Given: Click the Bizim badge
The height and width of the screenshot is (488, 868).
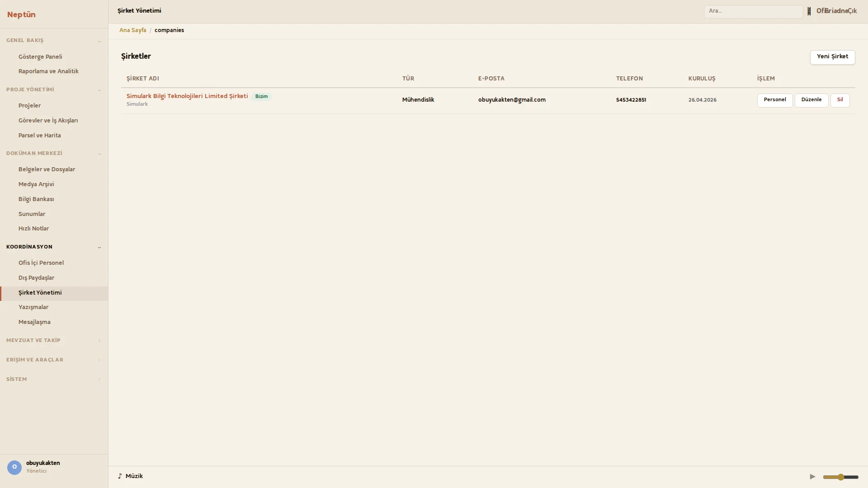Looking at the screenshot, I should 261,97.
